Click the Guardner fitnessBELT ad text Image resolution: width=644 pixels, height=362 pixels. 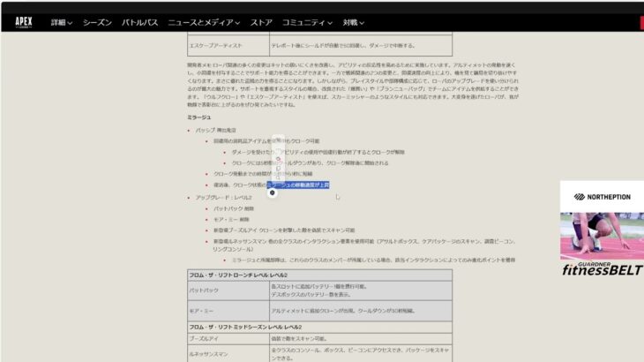click(x=602, y=268)
